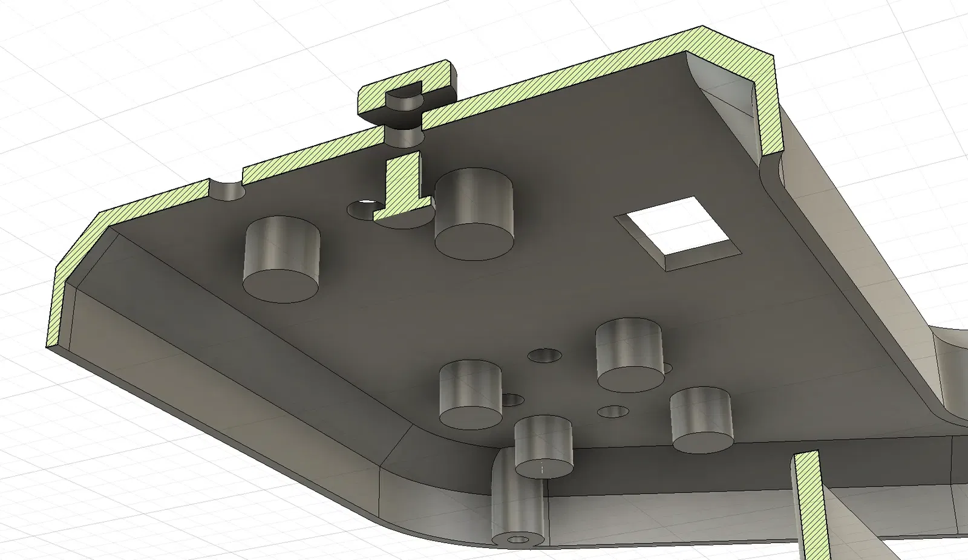Select the semicircular notch in the hatched top edge
Viewport: 968px width, 560px height.
[x=226, y=189]
